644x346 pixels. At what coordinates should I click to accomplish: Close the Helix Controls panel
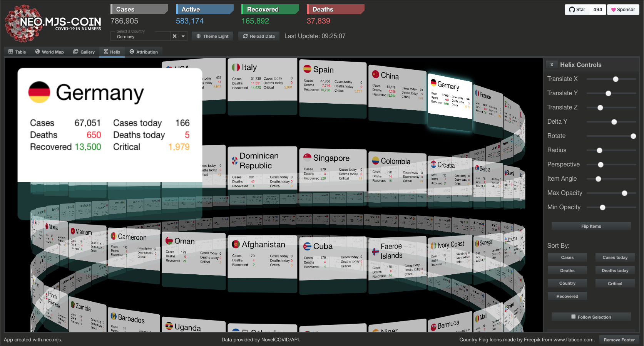(x=552, y=65)
